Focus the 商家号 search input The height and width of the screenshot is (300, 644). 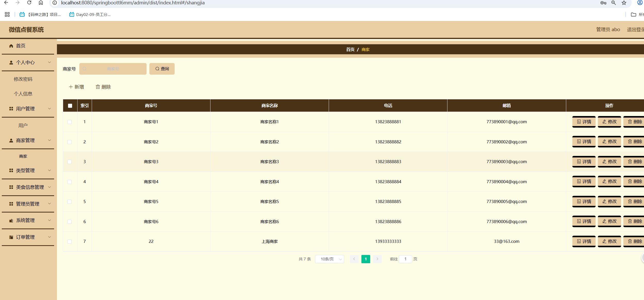pyautogui.click(x=113, y=69)
